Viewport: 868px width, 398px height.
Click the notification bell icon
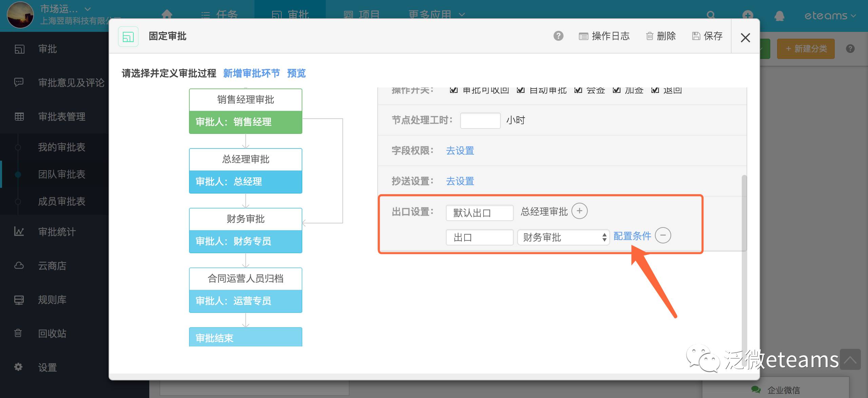click(779, 16)
